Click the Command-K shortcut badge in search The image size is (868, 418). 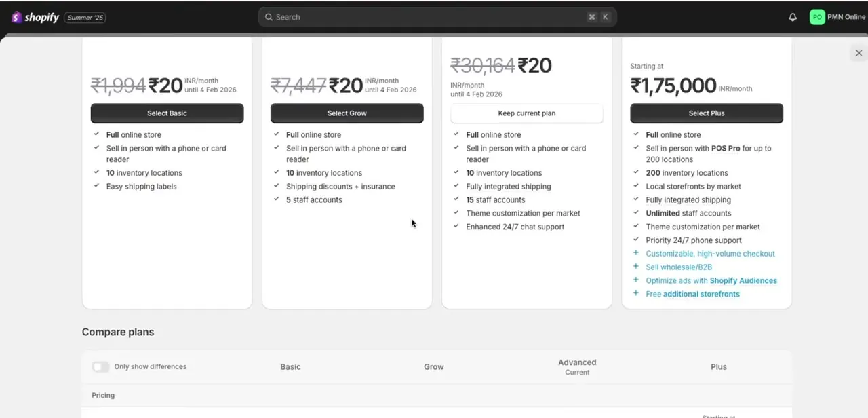[599, 17]
